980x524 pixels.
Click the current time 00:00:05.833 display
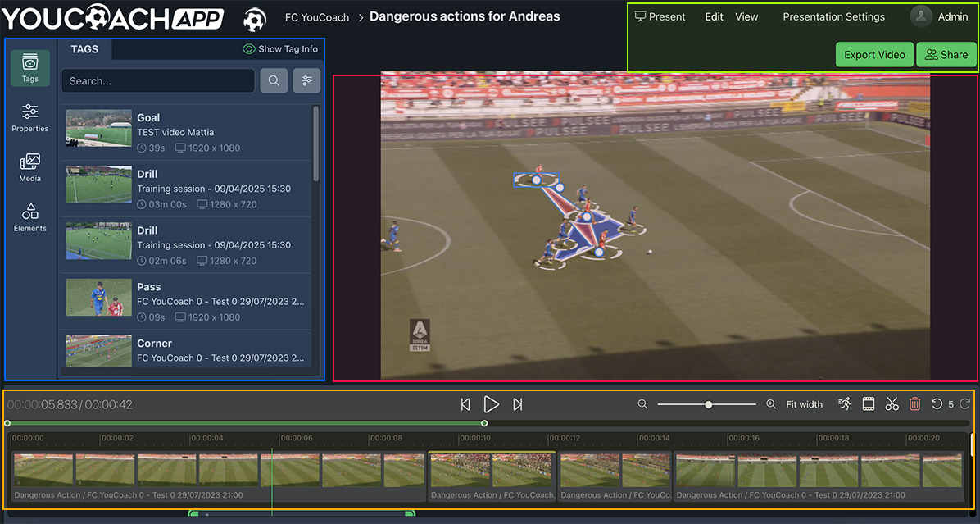click(x=43, y=404)
